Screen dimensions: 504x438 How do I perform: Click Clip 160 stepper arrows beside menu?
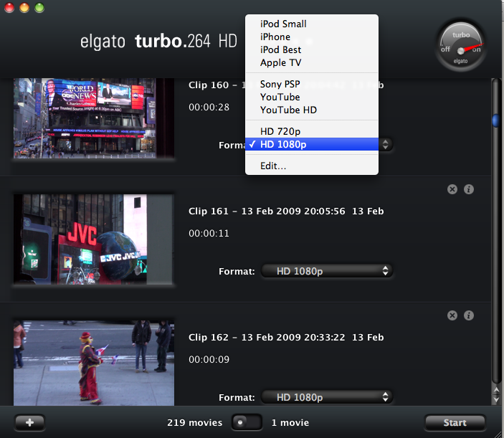tap(386, 144)
